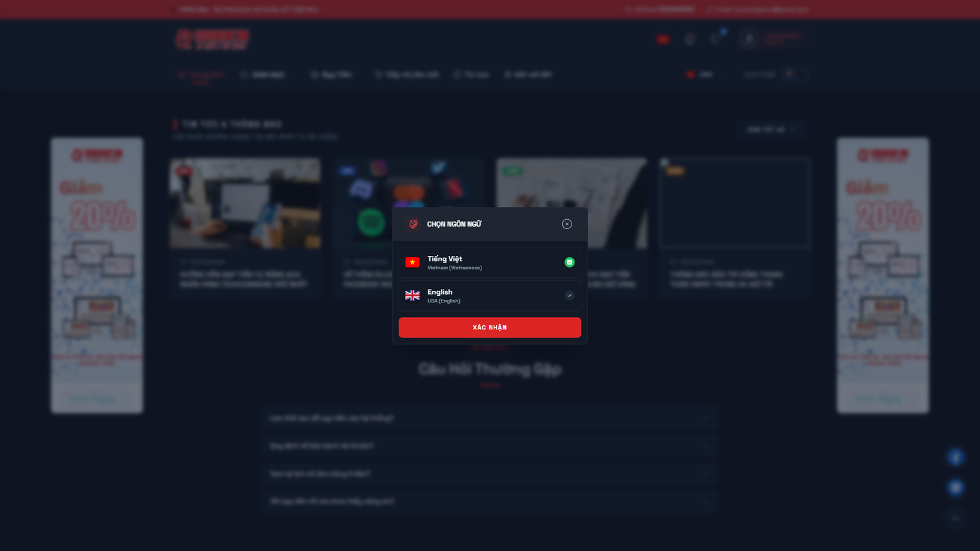Toggle the theme switch in navigation bar
The height and width of the screenshot is (551, 980).
tap(794, 74)
